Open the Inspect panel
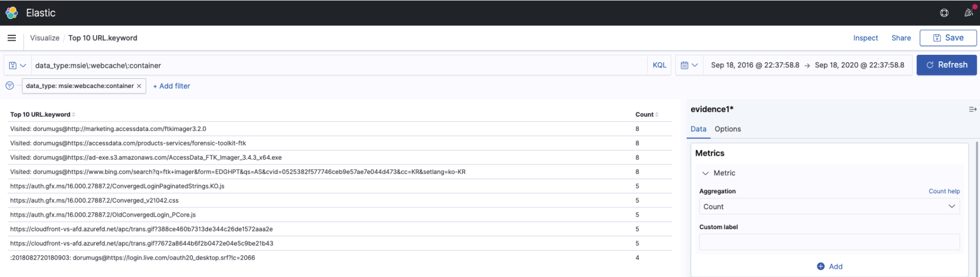This screenshot has width=980, height=277. coord(865,38)
